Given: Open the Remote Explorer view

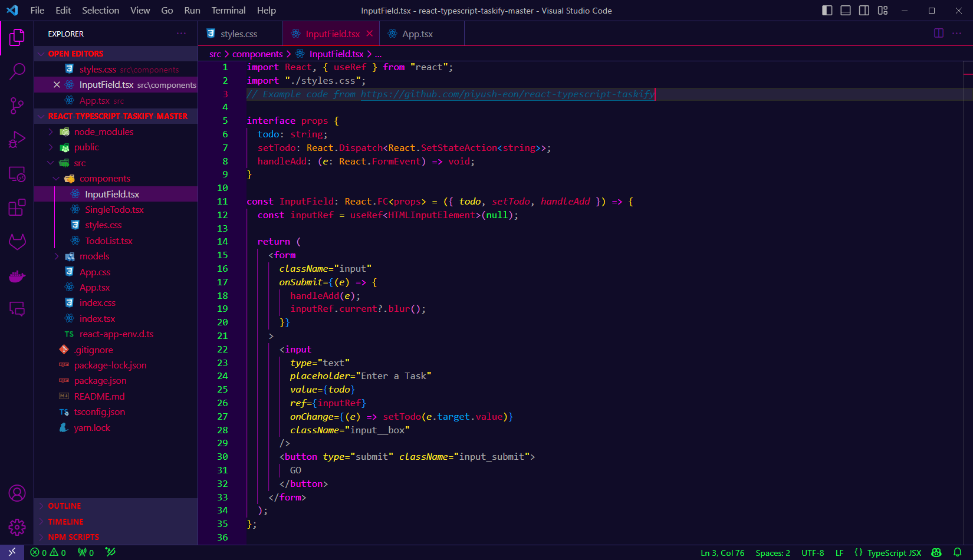Looking at the screenshot, I should [x=17, y=174].
